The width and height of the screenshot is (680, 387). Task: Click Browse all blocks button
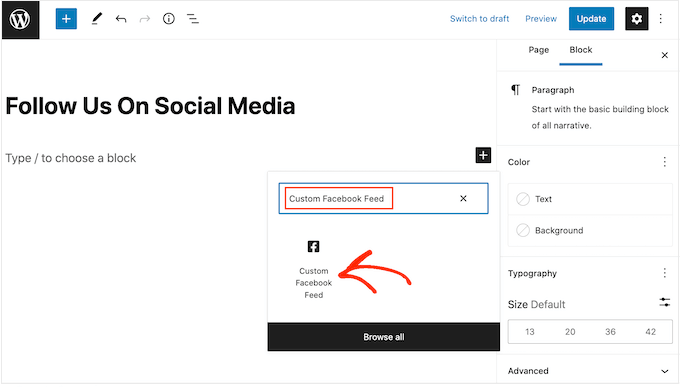tap(383, 337)
